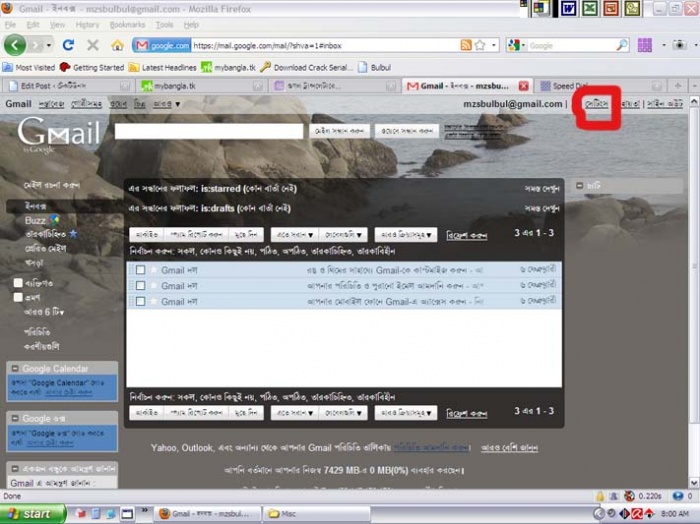Expand the address bar URL dropdown
700x524 pixels.
(x=493, y=45)
